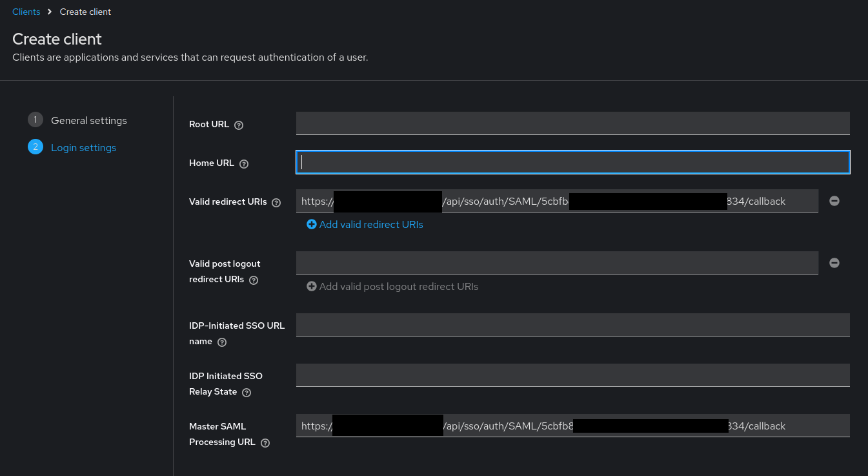The image size is (868, 476).
Task: Click the IDP-Initiated SSO URL name input
Action: tap(572, 325)
